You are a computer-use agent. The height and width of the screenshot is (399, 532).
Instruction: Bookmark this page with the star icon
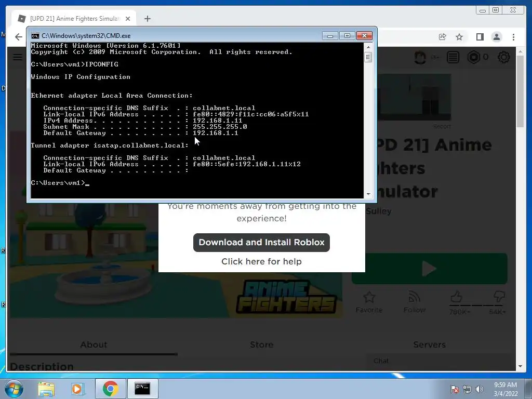(x=459, y=37)
